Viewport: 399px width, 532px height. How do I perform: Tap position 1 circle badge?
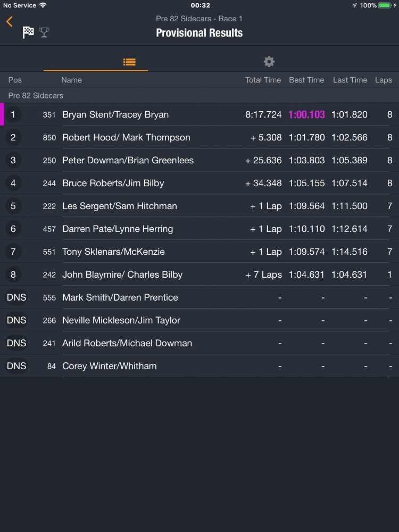13,114
